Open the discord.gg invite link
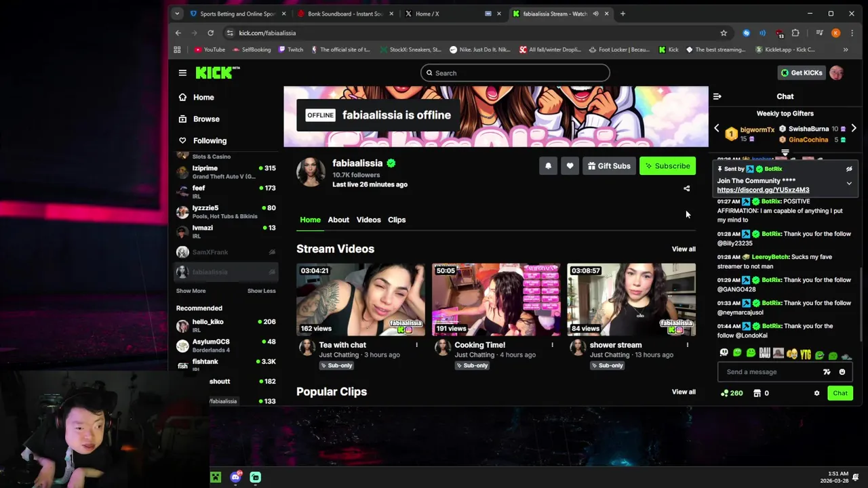Viewport: 868px width, 488px height. pos(763,190)
